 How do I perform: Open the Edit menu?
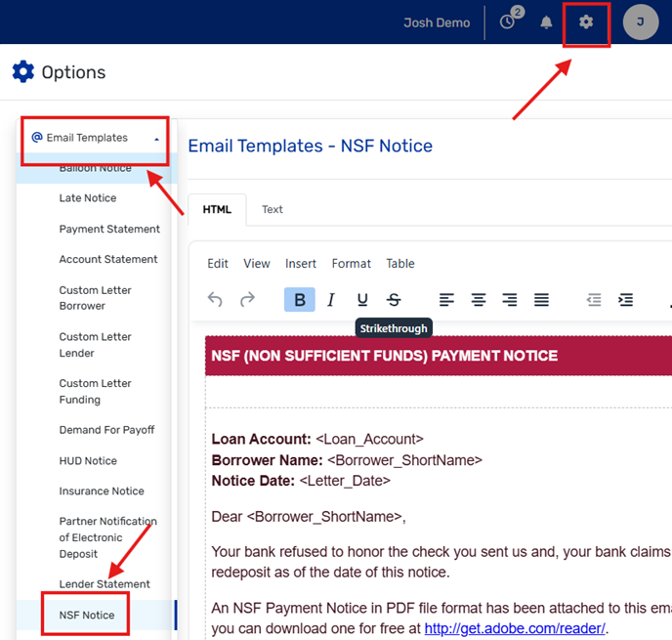[218, 264]
